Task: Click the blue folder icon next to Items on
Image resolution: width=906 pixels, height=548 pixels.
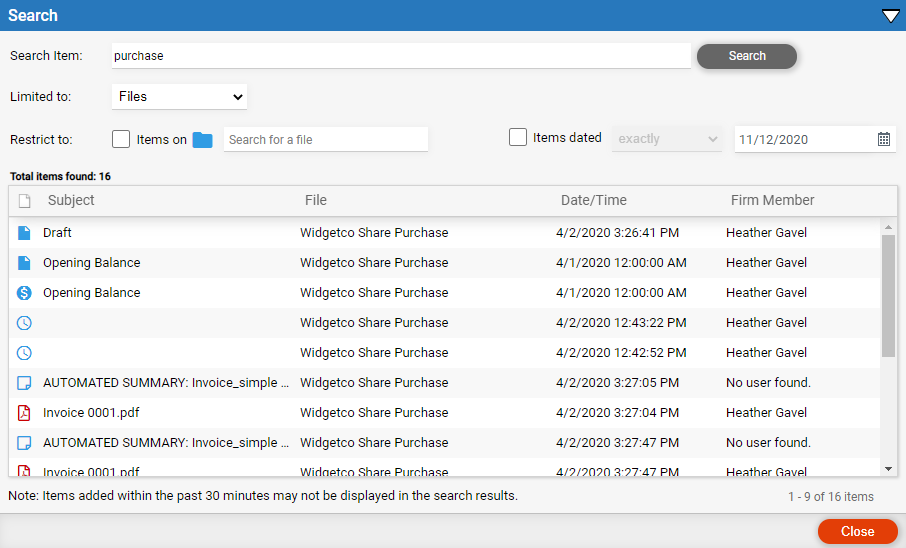Action: 202,140
